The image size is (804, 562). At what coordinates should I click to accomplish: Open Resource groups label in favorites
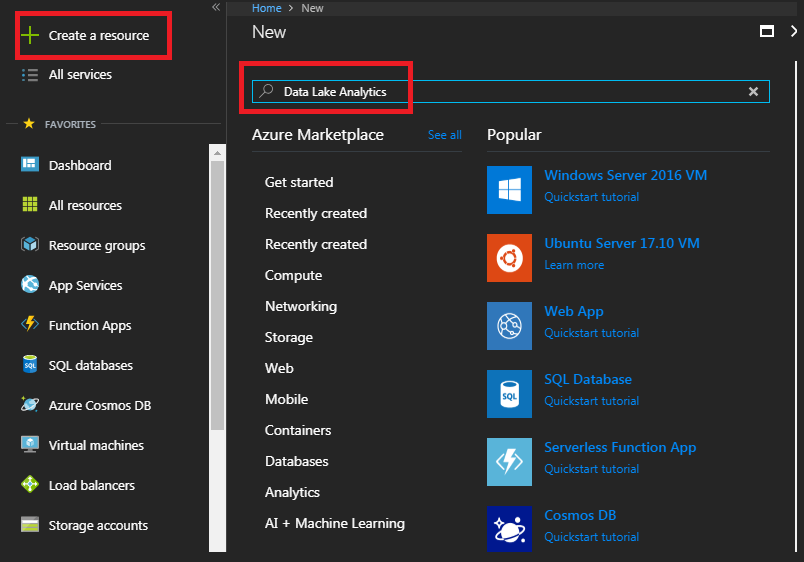(x=97, y=246)
